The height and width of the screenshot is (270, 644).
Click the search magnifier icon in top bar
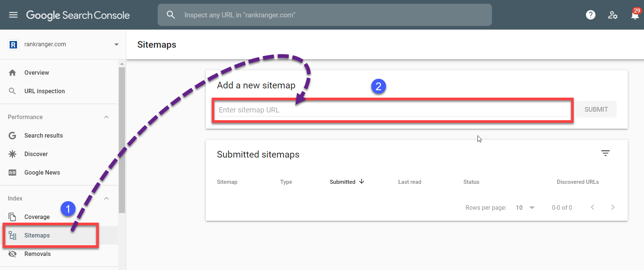pyautogui.click(x=171, y=15)
